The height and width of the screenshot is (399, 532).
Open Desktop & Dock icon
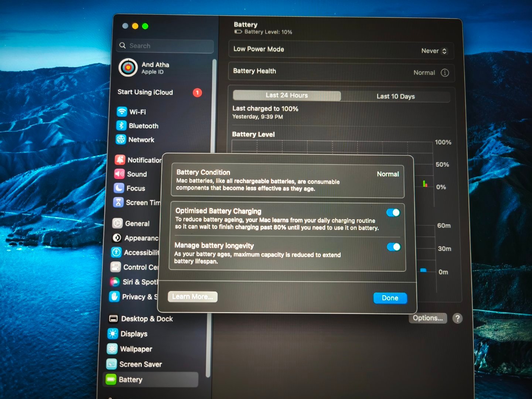(x=113, y=318)
